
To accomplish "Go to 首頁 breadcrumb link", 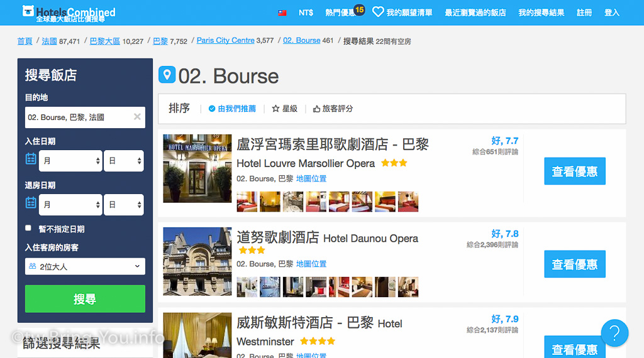I will coord(25,41).
